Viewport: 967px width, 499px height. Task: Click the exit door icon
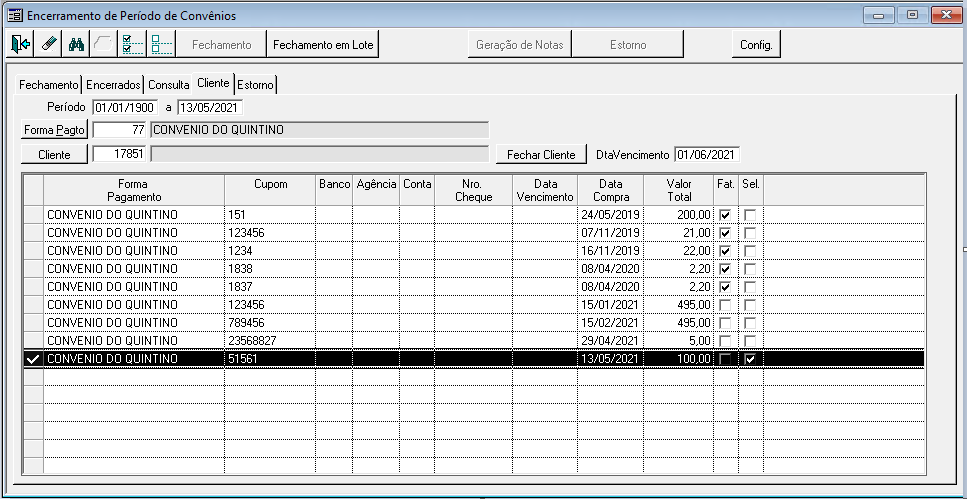(x=20, y=44)
